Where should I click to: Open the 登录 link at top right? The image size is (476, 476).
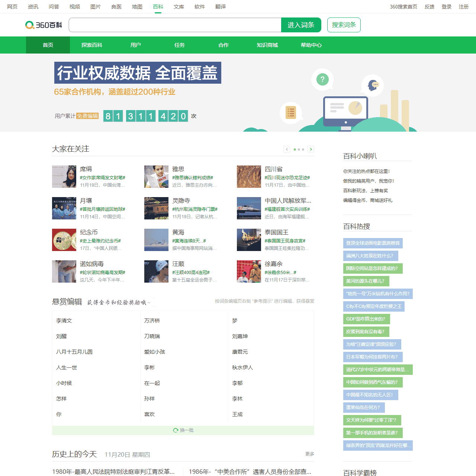(x=446, y=7)
